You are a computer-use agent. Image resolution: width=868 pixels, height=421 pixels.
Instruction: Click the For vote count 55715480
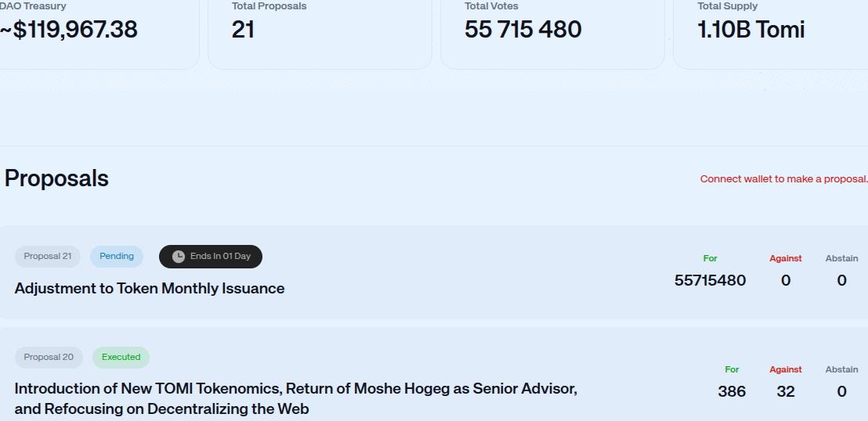(x=710, y=280)
